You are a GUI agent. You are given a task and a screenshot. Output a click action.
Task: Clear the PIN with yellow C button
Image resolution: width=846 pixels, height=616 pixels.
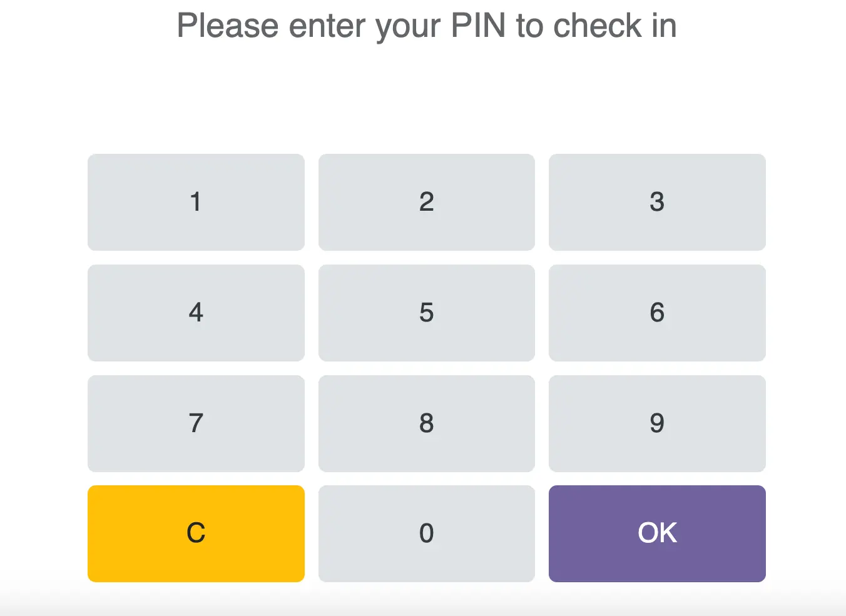tap(196, 533)
